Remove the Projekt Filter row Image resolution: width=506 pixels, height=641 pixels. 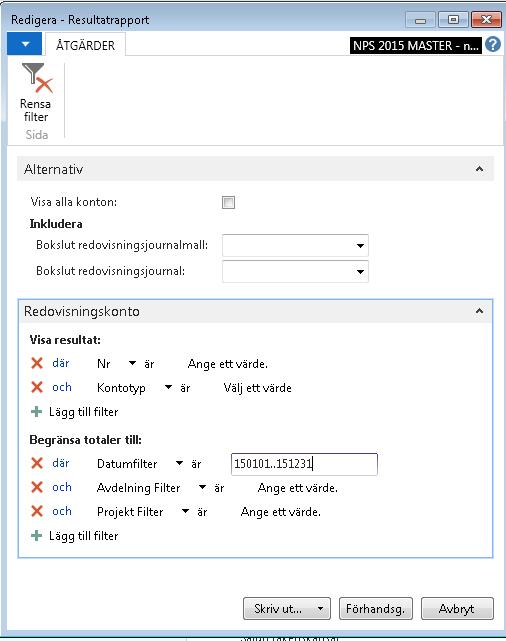coord(37,511)
